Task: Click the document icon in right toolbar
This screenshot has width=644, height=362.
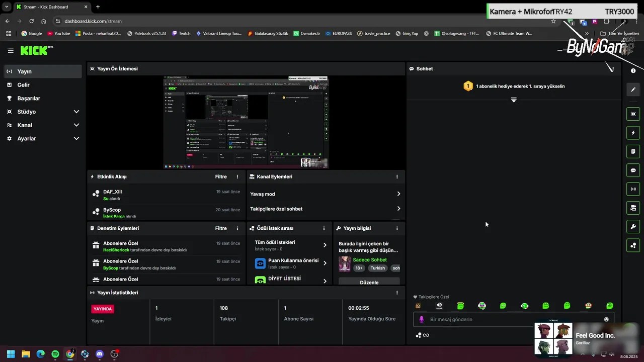Action: click(x=633, y=151)
